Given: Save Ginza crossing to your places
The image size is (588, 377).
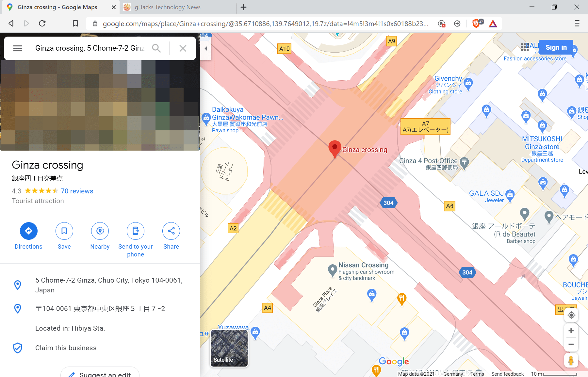Looking at the screenshot, I should point(64,231).
